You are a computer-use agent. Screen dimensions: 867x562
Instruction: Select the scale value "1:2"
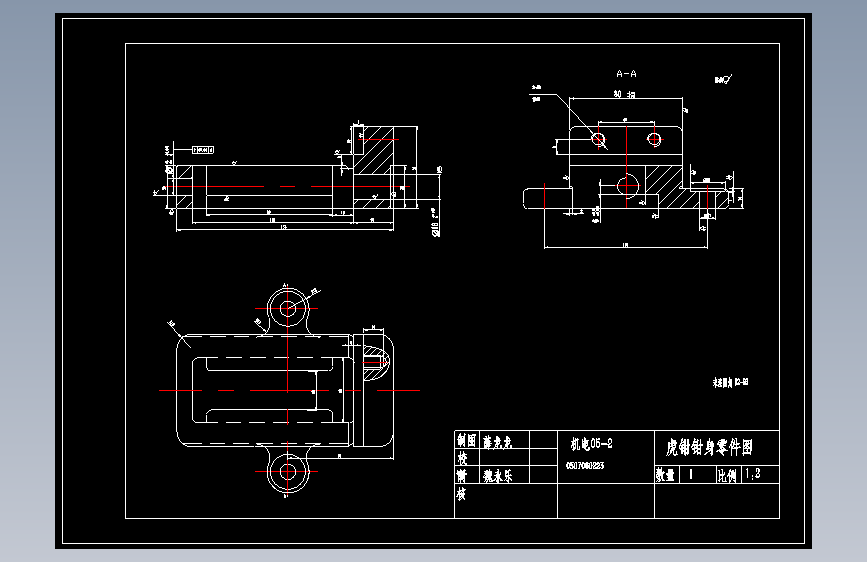coord(753,473)
